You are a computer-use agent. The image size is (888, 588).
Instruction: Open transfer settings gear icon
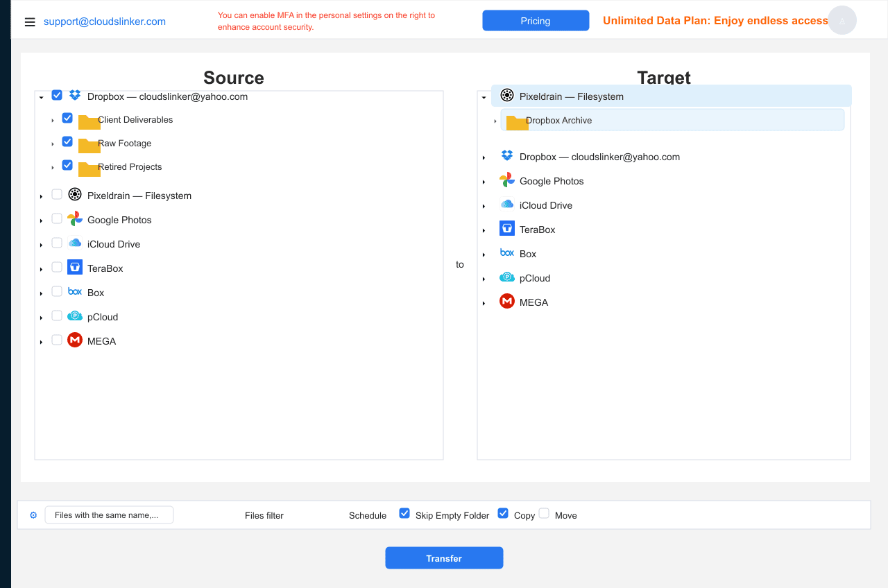point(33,515)
